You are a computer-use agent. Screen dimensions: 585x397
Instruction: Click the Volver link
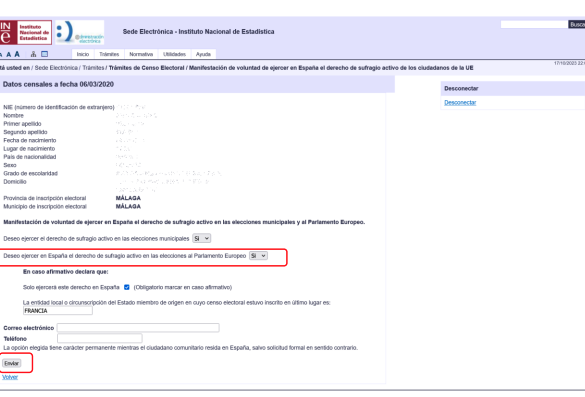pyautogui.click(x=10, y=377)
